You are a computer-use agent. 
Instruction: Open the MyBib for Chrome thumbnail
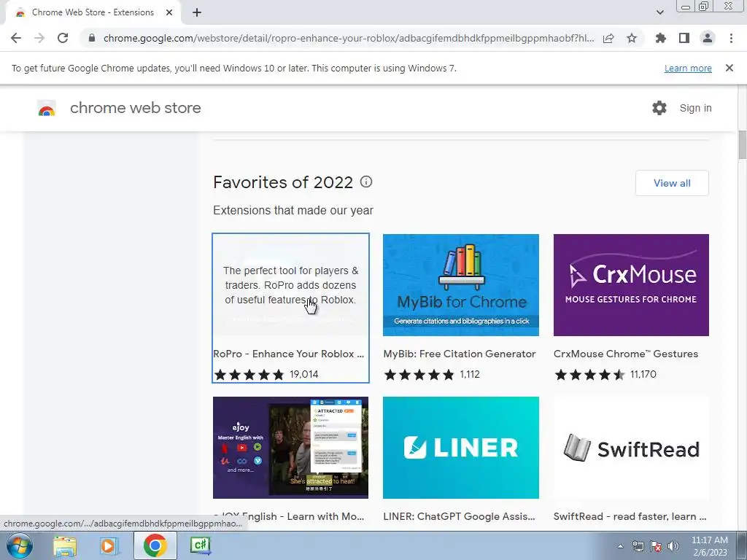tap(461, 285)
